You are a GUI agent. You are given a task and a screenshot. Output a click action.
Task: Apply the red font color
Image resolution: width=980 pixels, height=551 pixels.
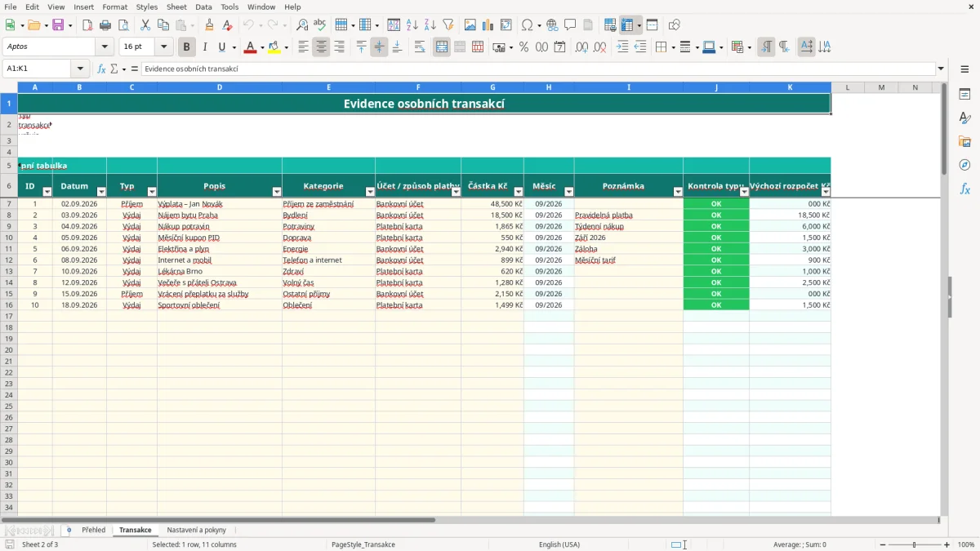[250, 47]
